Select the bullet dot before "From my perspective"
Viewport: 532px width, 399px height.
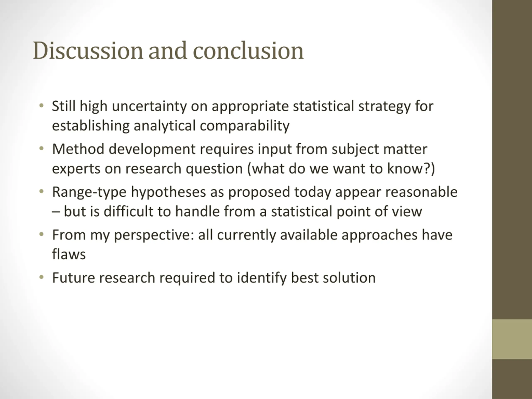pyautogui.click(x=42, y=234)
